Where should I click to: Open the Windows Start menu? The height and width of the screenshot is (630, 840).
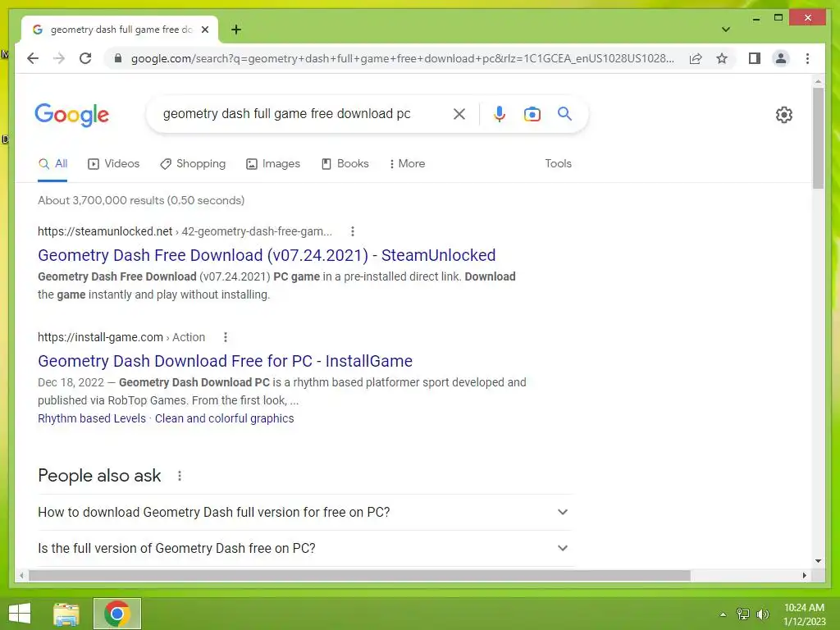20,614
